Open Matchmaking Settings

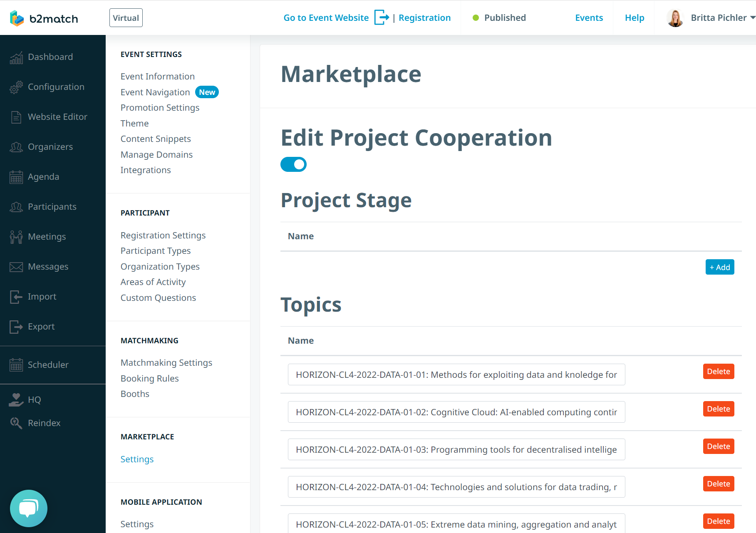pos(166,363)
